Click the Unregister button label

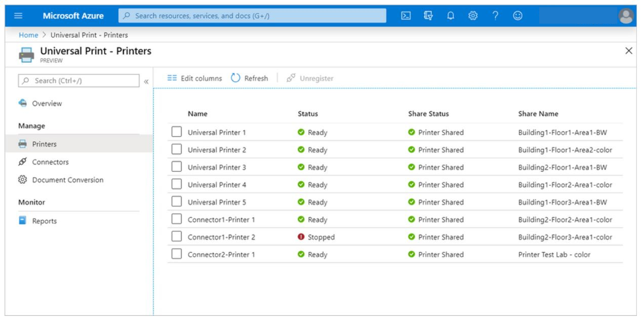(x=316, y=78)
